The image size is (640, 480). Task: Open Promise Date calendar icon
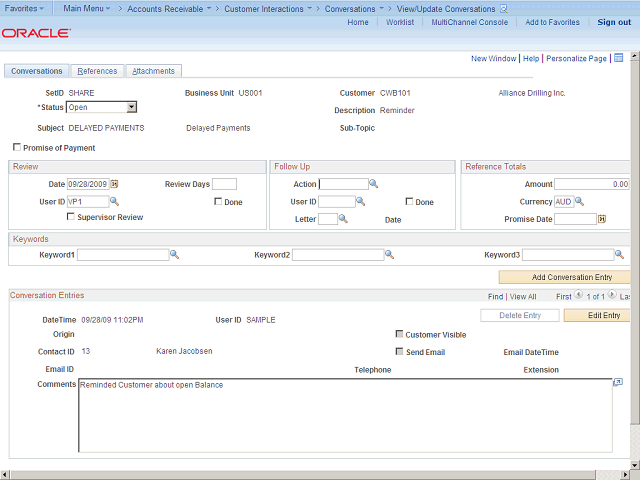[x=602, y=219]
